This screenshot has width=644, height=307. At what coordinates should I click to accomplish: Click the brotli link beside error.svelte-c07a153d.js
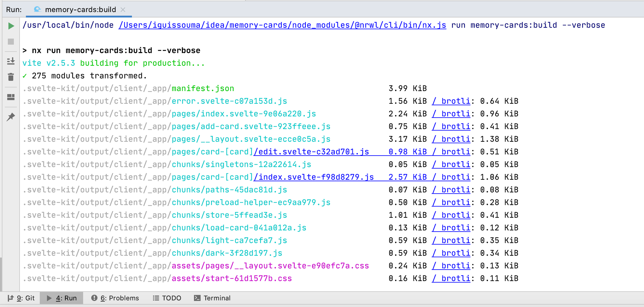(451, 101)
